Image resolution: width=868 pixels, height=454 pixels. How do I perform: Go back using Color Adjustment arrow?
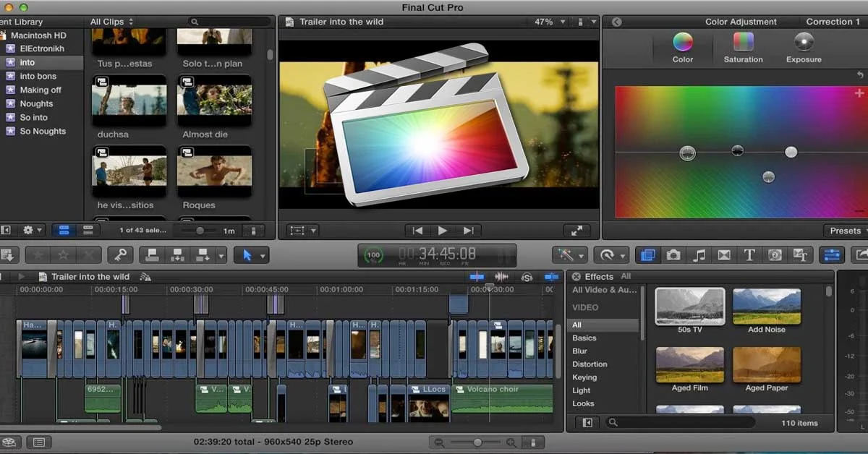point(616,22)
